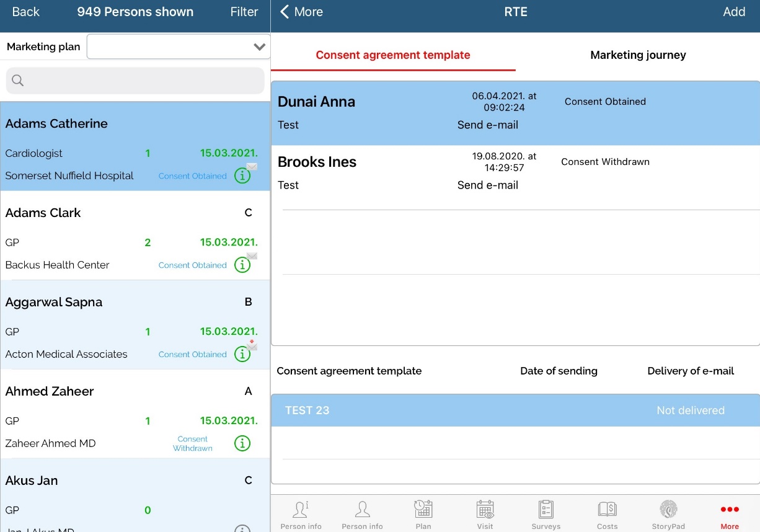Click the Add button in header

[x=734, y=12]
